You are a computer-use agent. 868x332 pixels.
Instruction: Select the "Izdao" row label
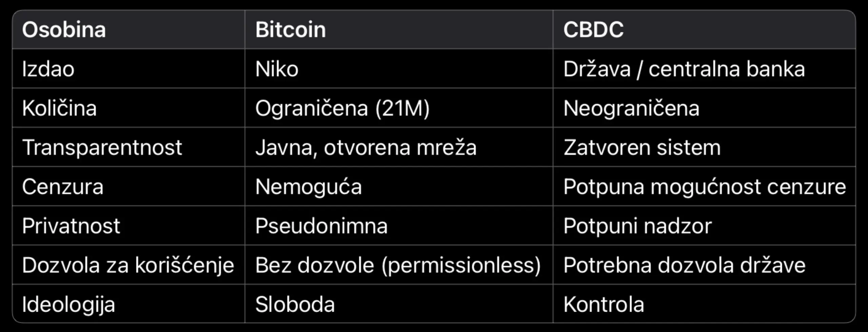(x=48, y=69)
